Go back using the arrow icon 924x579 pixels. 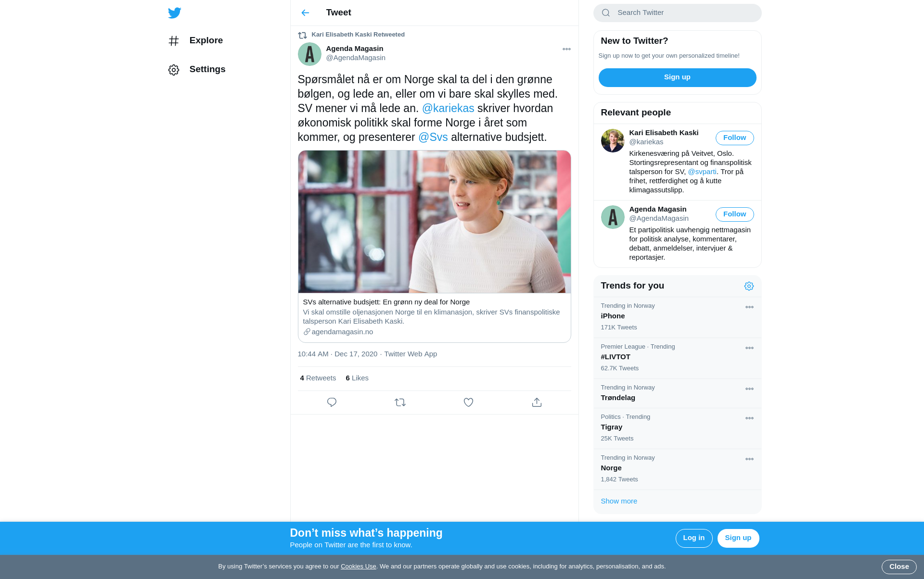(x=305, y=13)
